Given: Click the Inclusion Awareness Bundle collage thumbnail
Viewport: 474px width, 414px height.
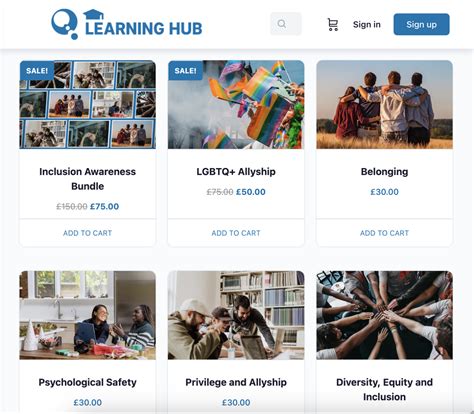Looking at the screenshot, I should pos(88,105).
